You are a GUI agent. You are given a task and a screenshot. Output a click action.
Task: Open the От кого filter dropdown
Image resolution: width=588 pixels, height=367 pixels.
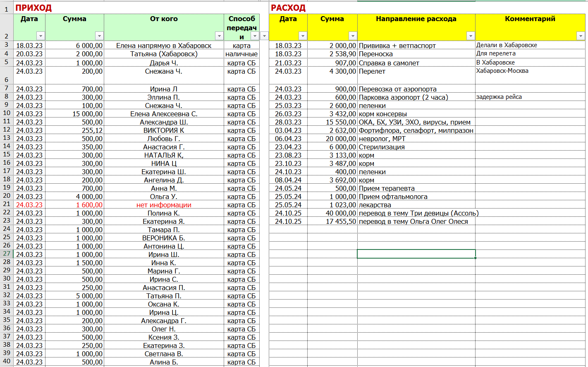coord(219,36)
